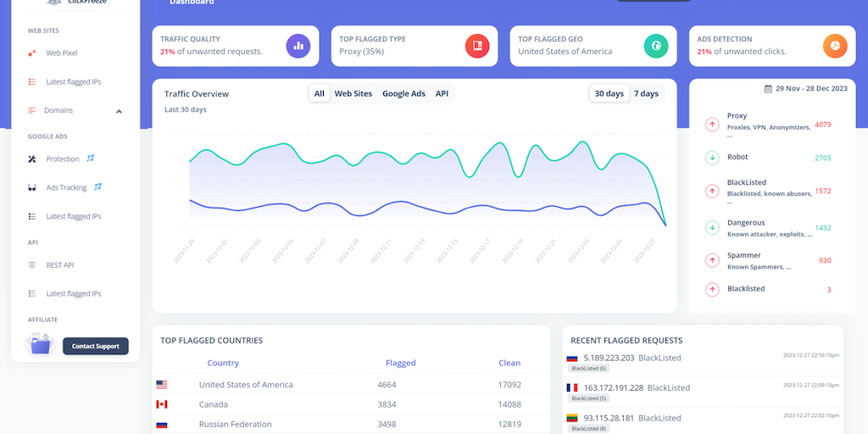Click the United States of America row name
The width and height of the screenshot is (868, 434).
[x=246, y=385]
